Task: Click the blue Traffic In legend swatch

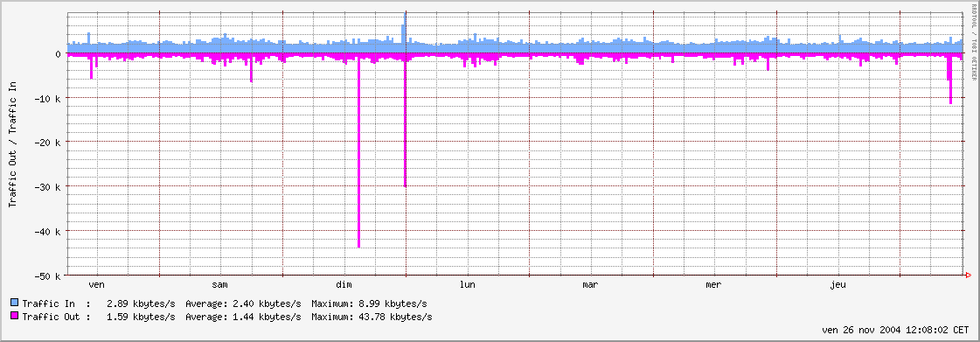Action: (14, 304)
